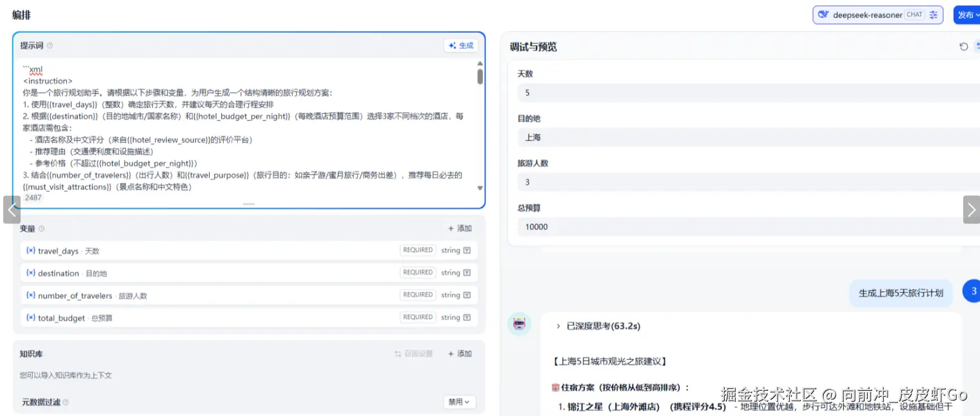Click the variable icon of number_of_travelers
This screenshot has height=416, width=980.
click(30, 295)
